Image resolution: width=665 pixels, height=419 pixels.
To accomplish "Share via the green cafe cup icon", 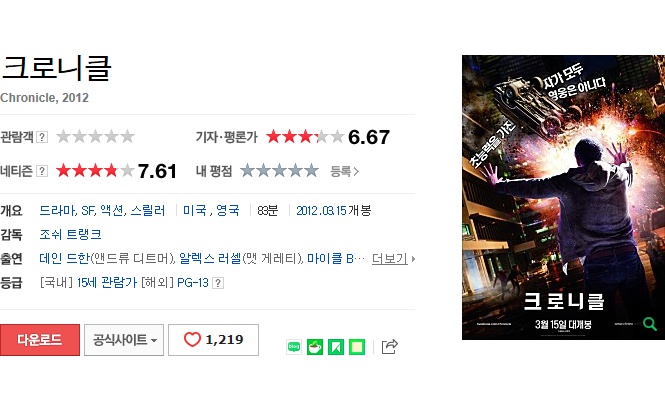I will (315, 347).
